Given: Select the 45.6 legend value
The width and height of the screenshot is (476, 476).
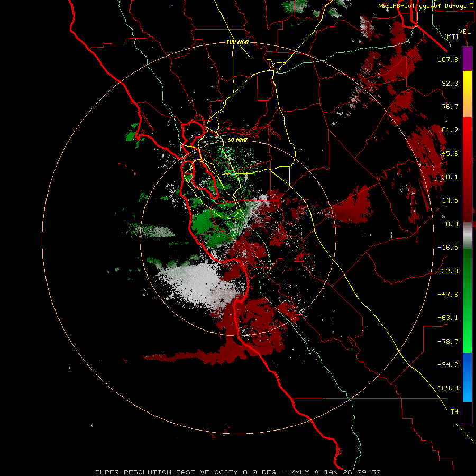Looking at the screenshot, I should (x=450, y=153).
